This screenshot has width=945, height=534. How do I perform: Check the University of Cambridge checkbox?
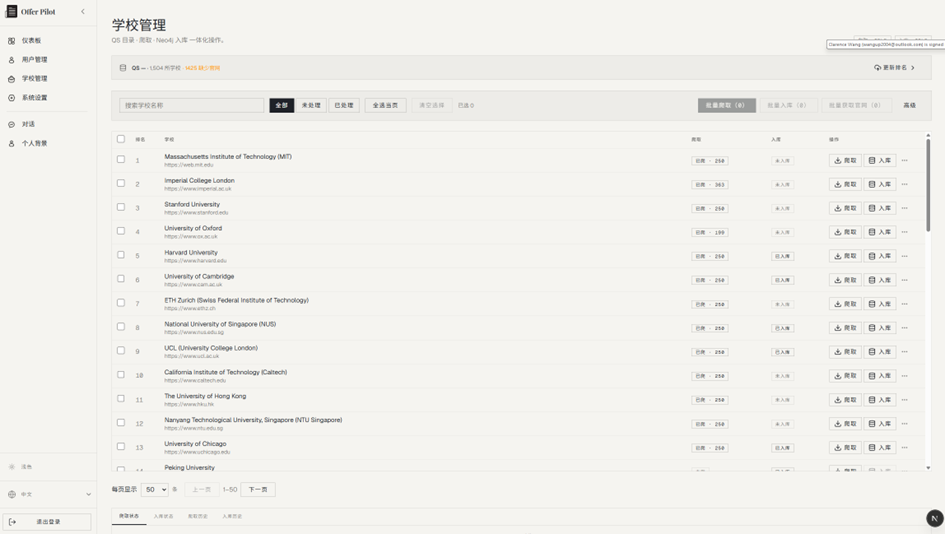coord(121,278)
